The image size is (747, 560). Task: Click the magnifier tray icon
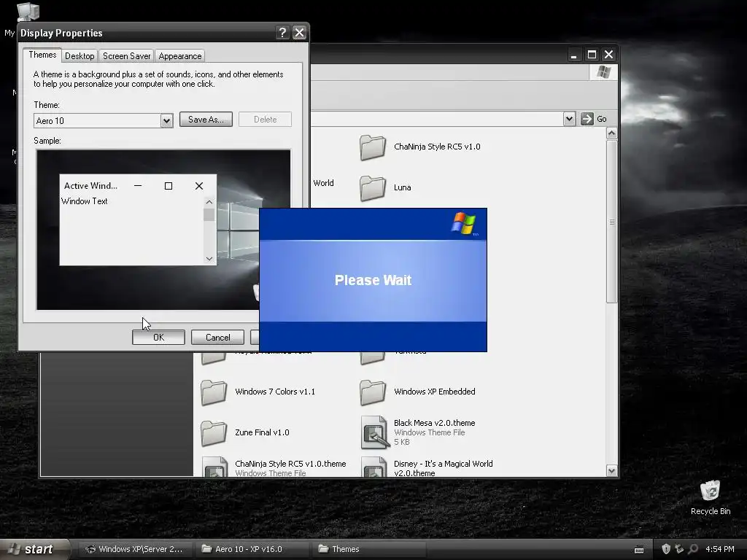(693, 549)
